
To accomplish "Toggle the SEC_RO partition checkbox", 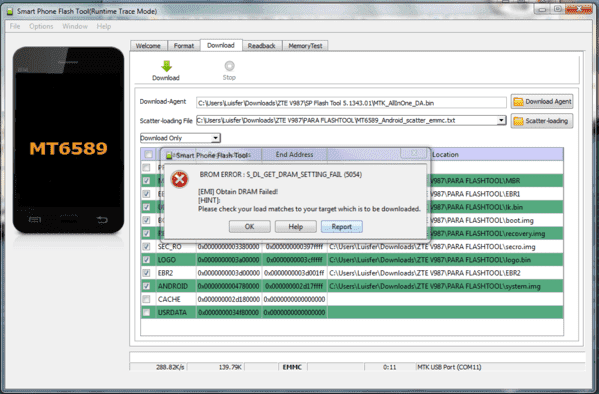I will point(146,246).
